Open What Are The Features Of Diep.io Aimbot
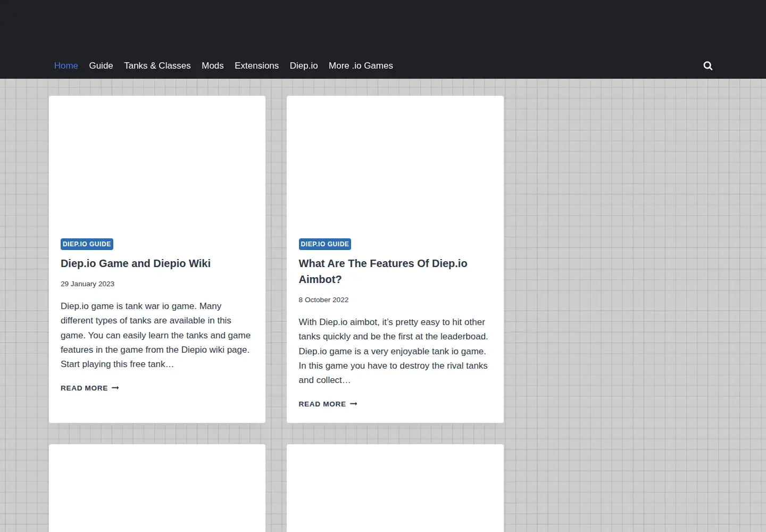Image resolution: width=766 pixels, height=532 pixels. 383,271
